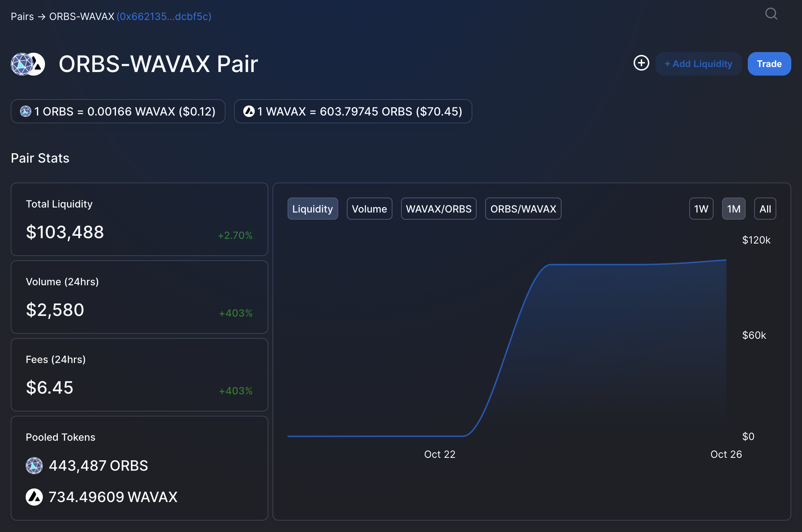Screen dimensions: 802x532
Task: Click the $6.45 Fees (24hrs) value
Action: (x=50, y=388)
